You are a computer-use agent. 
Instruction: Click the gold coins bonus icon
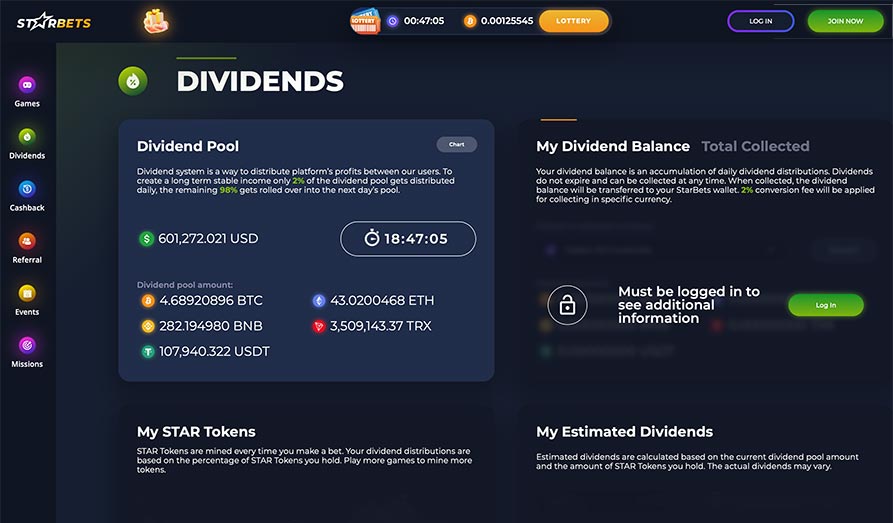click(x=156, y=21)
